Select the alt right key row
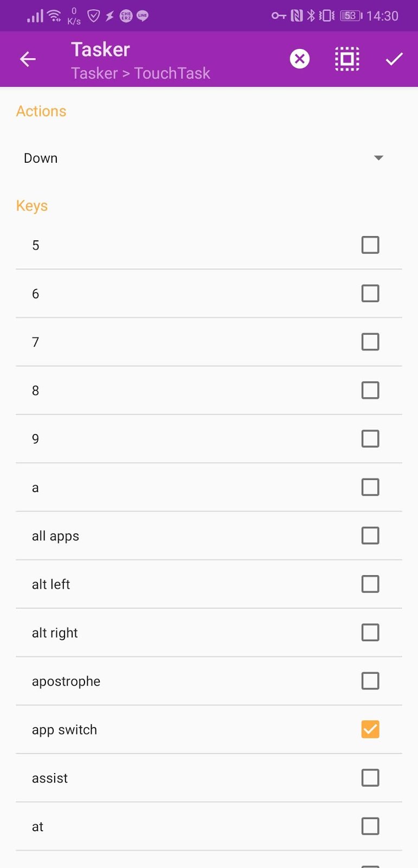 click(x=209, y=633)
